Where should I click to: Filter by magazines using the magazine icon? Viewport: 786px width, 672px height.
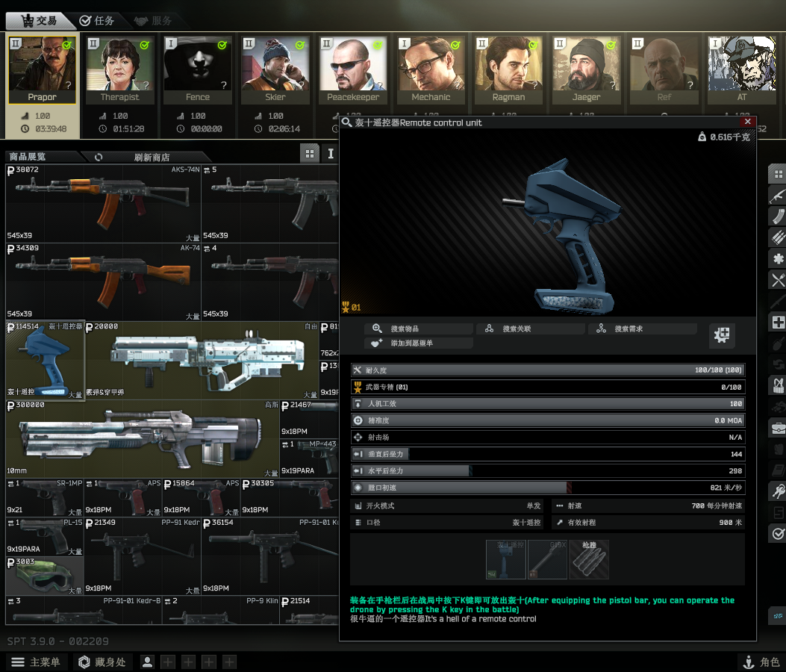pos(778,216)
